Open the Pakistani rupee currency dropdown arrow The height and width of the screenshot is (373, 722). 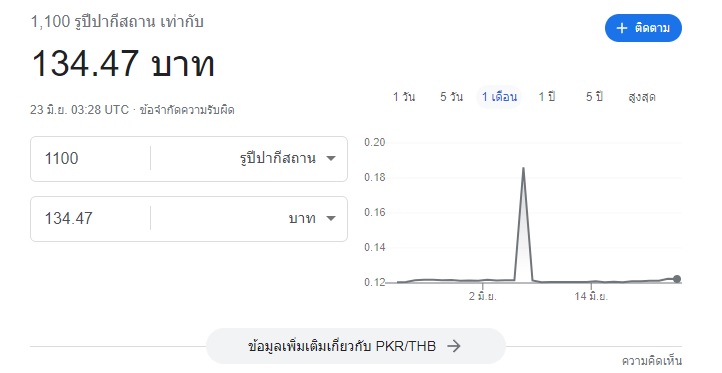pos(331,158)
